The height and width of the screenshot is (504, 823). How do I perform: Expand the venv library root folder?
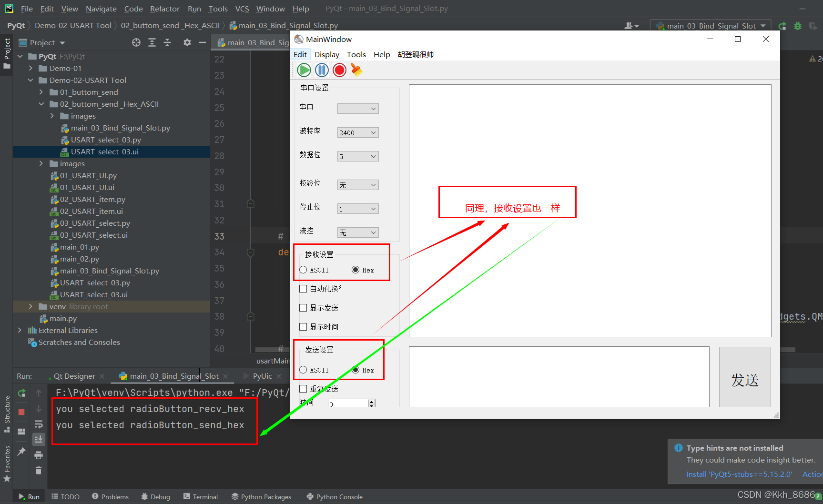[x=31, y=307]
